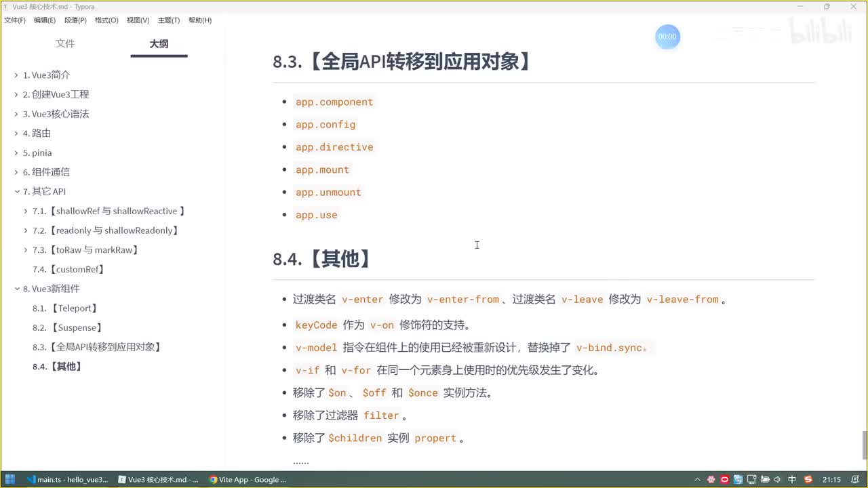
Task: Go to outline entry 4. 路由
Action: pos(37,134)
